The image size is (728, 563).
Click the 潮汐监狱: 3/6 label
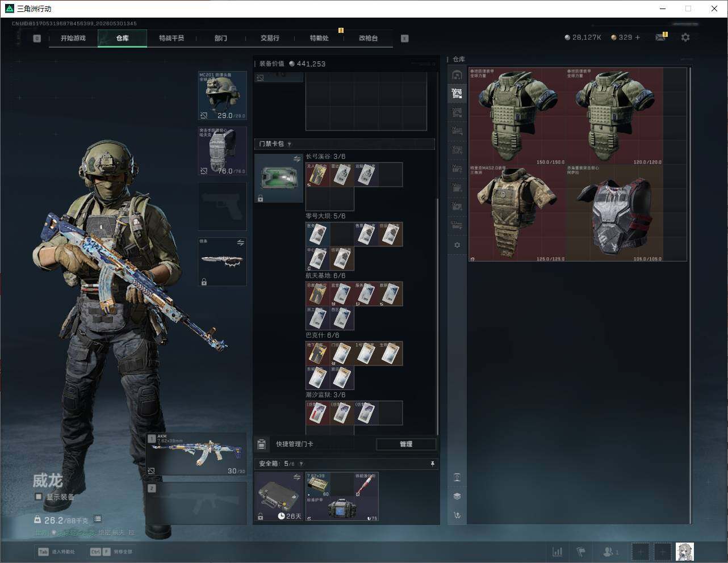pos(325,395)
